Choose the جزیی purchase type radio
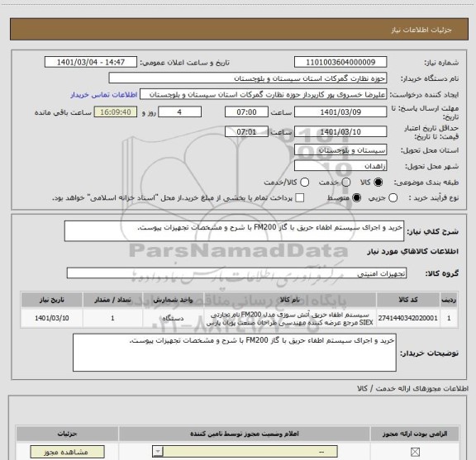 pos(393,198)
